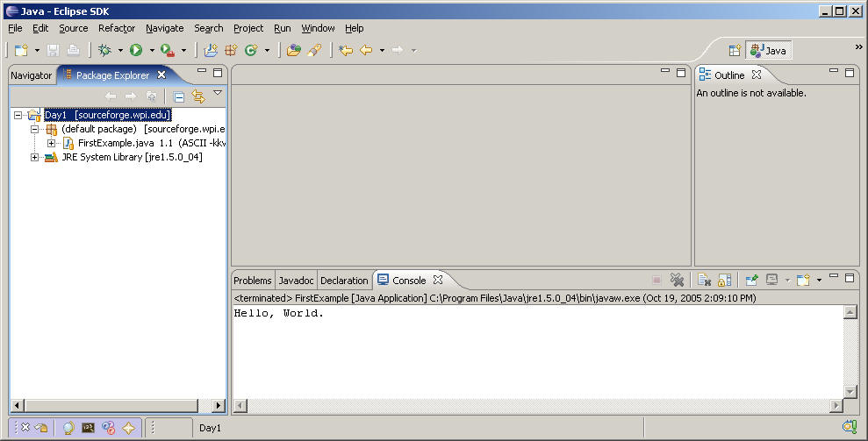868x441 pixels.
Task: Click Remove All Terminated Launches icon
Action: 677,280
